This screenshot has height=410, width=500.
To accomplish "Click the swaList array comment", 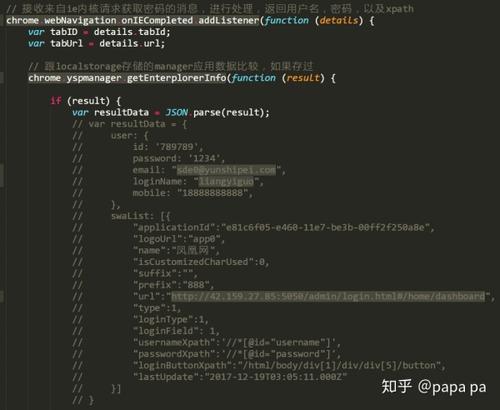I will (x=140, y=216).
